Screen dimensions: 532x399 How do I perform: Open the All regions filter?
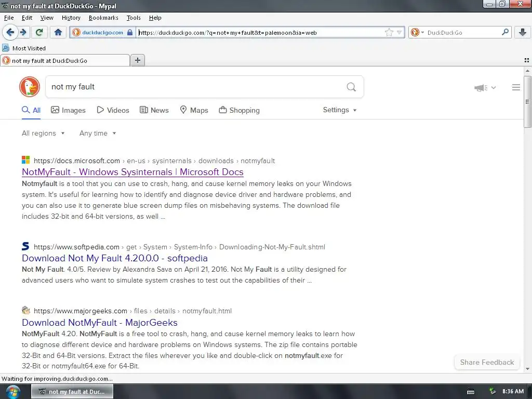click(43, 134)
